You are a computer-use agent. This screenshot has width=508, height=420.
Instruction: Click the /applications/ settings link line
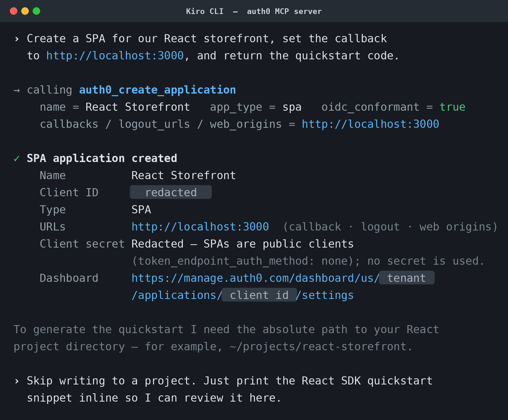[x=243, y=295]
